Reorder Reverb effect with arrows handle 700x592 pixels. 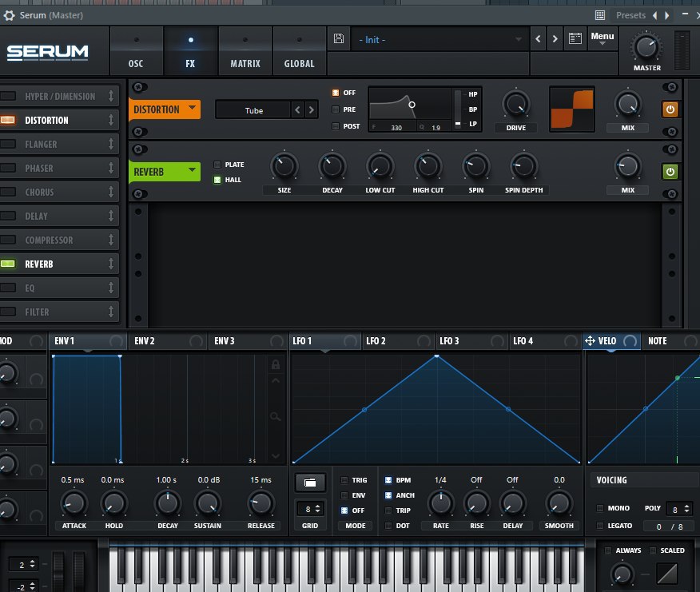111,264
